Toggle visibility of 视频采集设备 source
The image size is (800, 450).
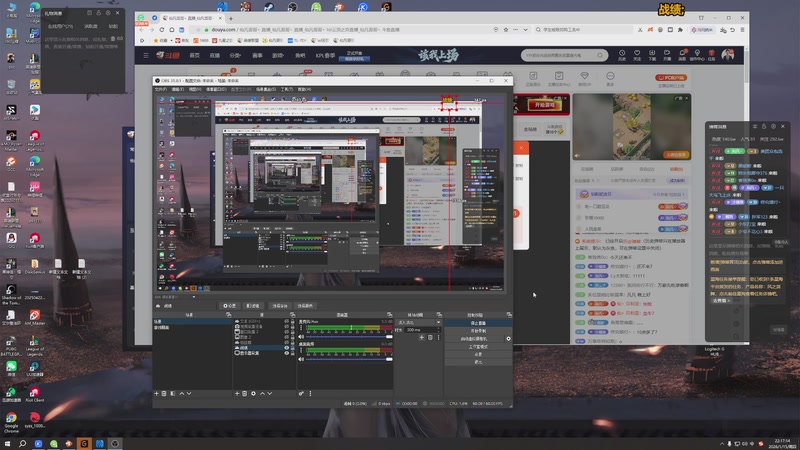(287, 327)
